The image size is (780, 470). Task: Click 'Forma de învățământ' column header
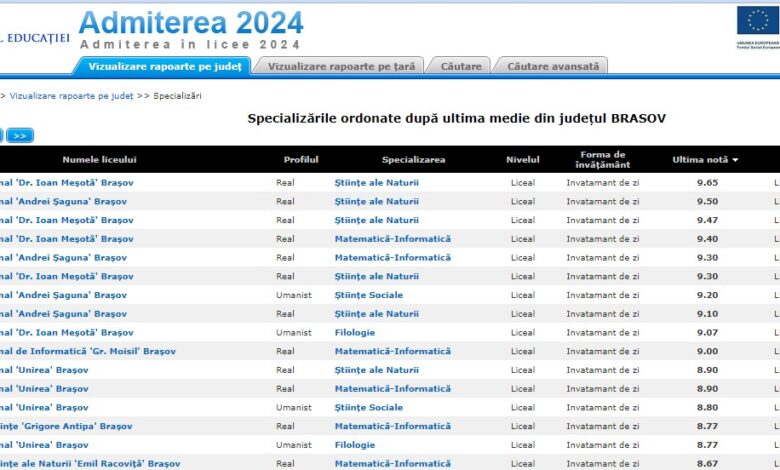pyautogui.click(x=603, y=160)
